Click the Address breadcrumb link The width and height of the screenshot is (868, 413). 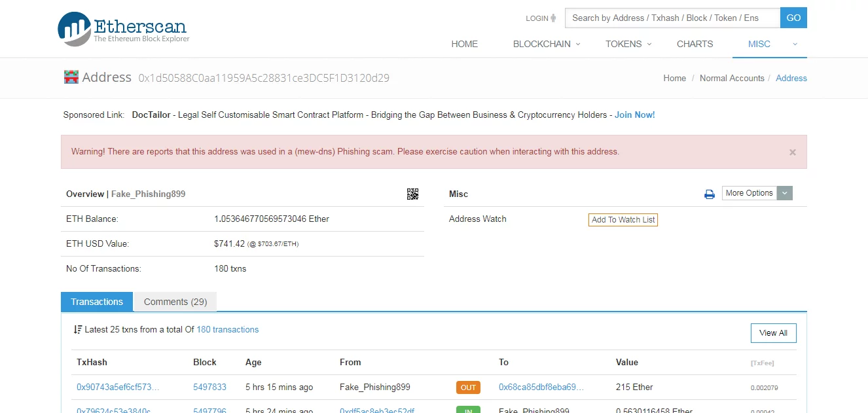click(x=791, y=78)
